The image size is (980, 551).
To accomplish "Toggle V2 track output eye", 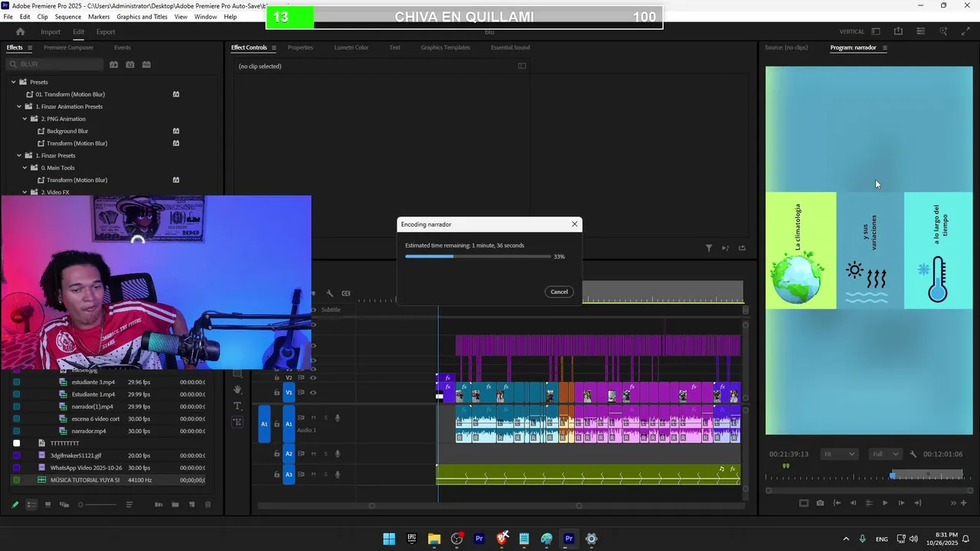I will 312,377.
